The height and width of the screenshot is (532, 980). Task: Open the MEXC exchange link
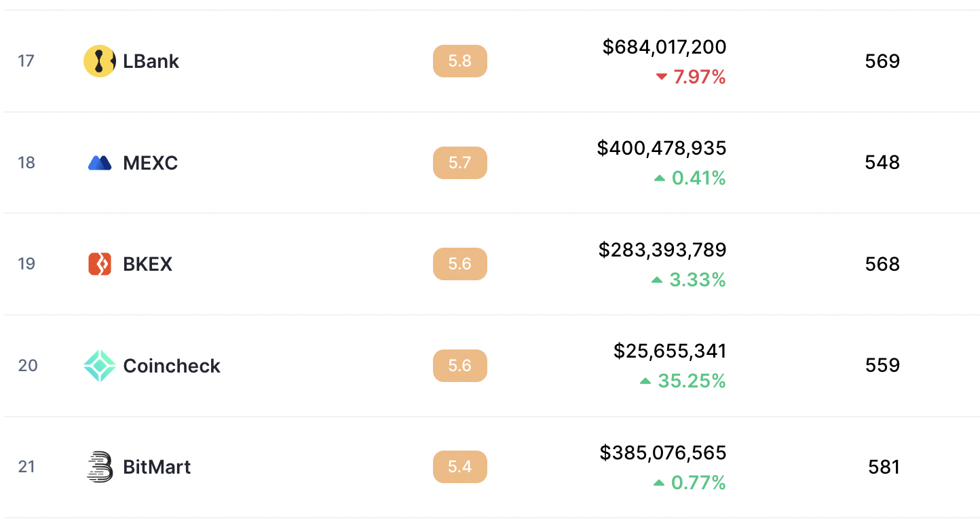(150, 163)
